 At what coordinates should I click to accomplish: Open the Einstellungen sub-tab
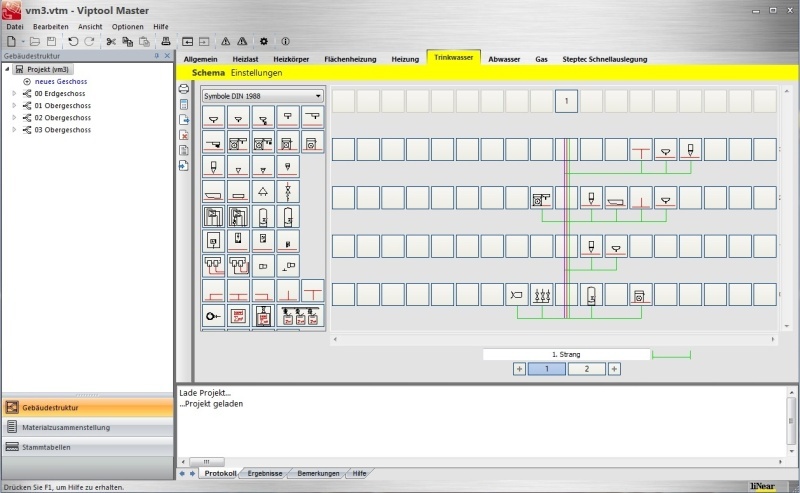[x=256, y=73]
